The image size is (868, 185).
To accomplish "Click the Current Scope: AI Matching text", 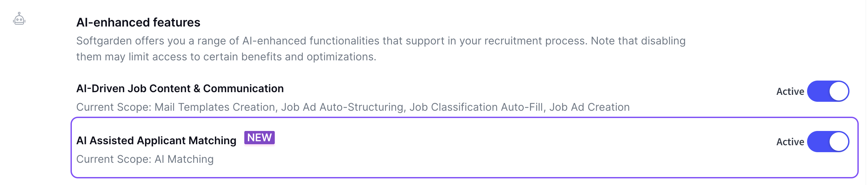I will pyautogui.click(x=145, y=159).
